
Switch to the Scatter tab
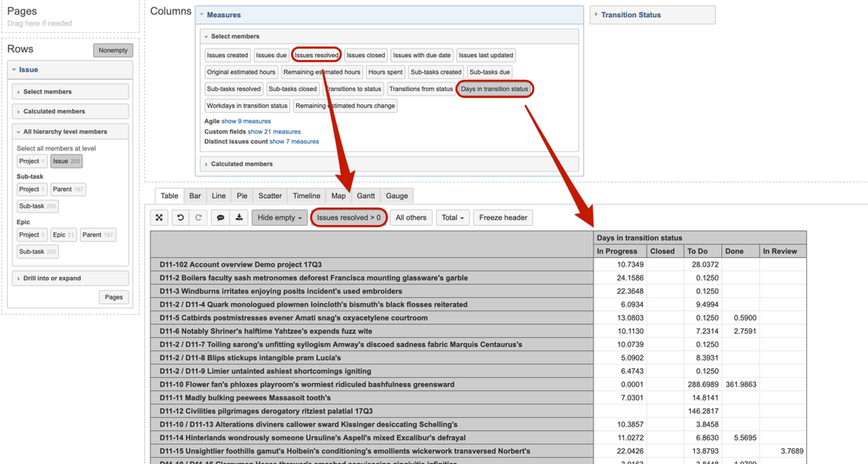click(x=270, y=196)
